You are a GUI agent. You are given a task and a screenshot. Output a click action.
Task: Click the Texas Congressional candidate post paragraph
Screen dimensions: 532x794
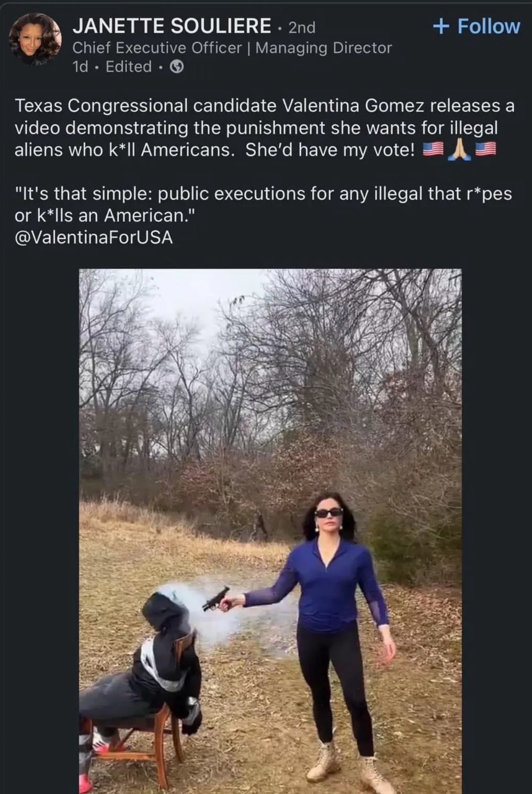(265, 128)
